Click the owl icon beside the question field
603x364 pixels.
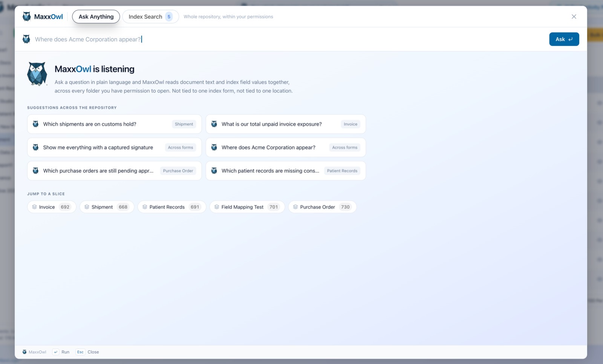click(x=26, y=39)
